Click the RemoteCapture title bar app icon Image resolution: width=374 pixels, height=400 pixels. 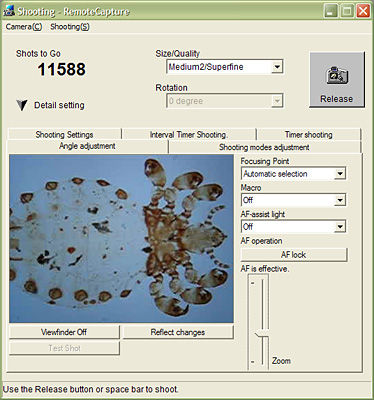pyautogui.click(x=9, y=11)
